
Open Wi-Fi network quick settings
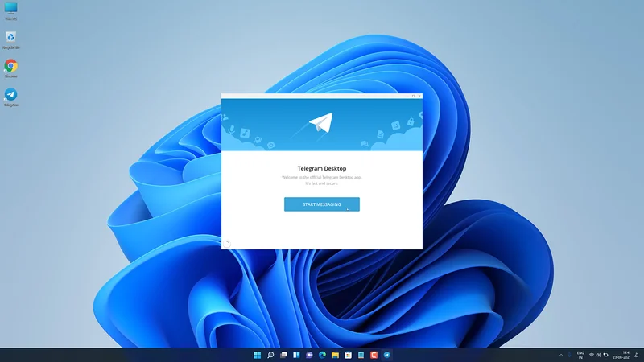592,355
